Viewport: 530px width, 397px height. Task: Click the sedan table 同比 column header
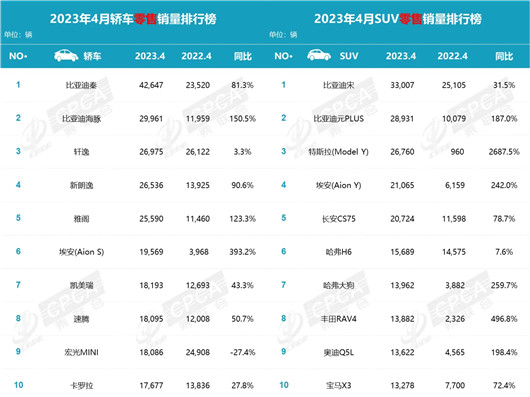click(x=243, y=56)
